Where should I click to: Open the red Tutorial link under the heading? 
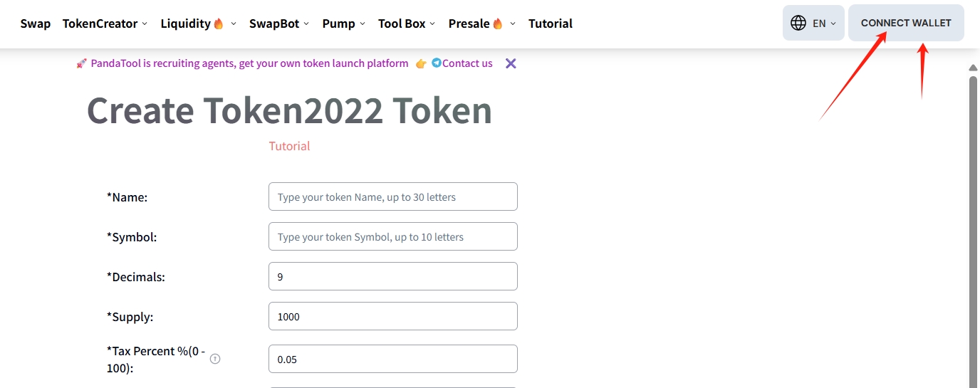[289, 146]
